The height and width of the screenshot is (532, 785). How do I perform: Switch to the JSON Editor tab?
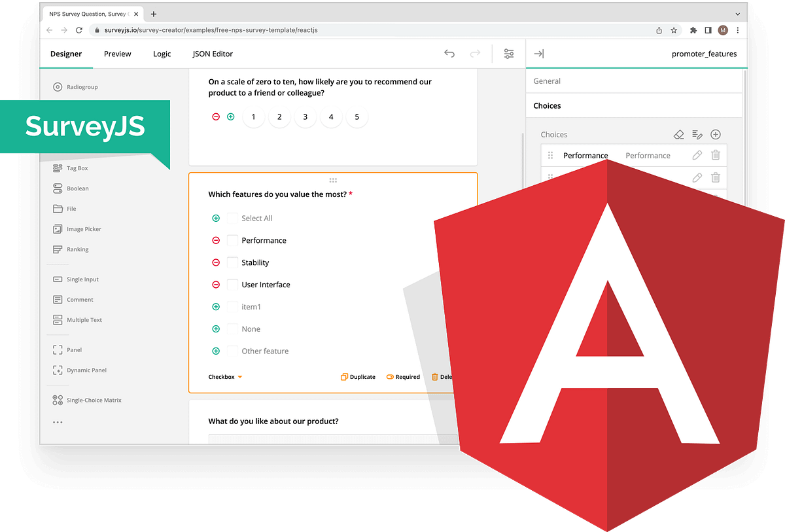[x=212, y=54]
